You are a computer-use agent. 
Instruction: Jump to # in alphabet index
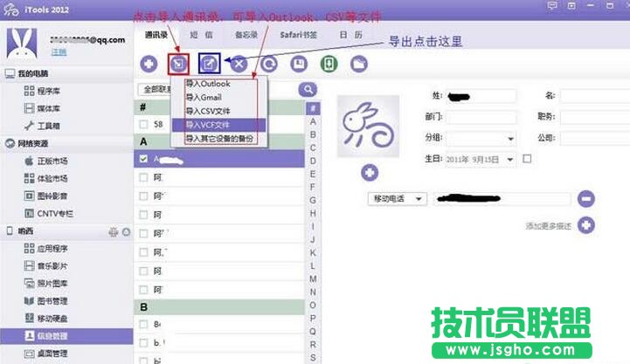[313, 108]
